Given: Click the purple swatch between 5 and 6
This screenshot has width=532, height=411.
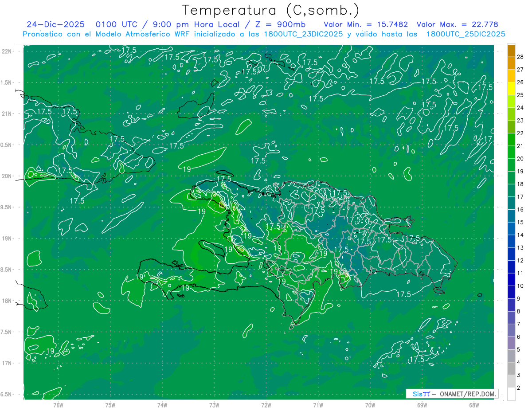Looking at the screenshot, I should 512,343.
